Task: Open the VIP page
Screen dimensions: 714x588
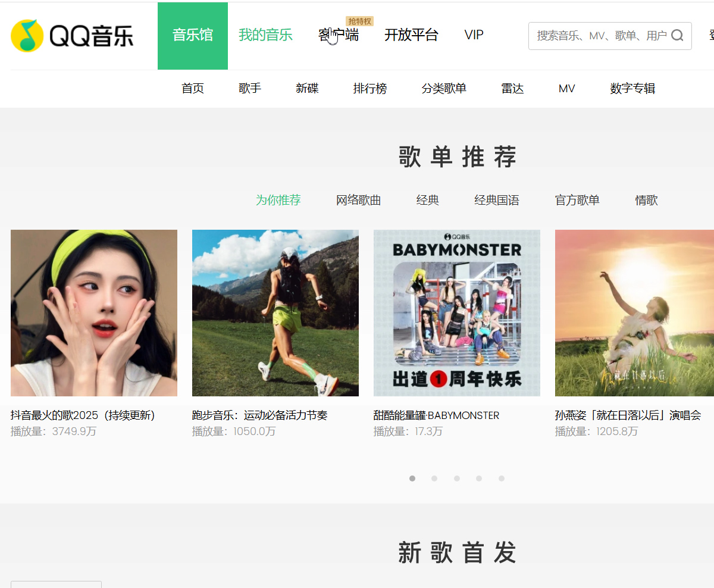Action: click(x=474, y=36)
